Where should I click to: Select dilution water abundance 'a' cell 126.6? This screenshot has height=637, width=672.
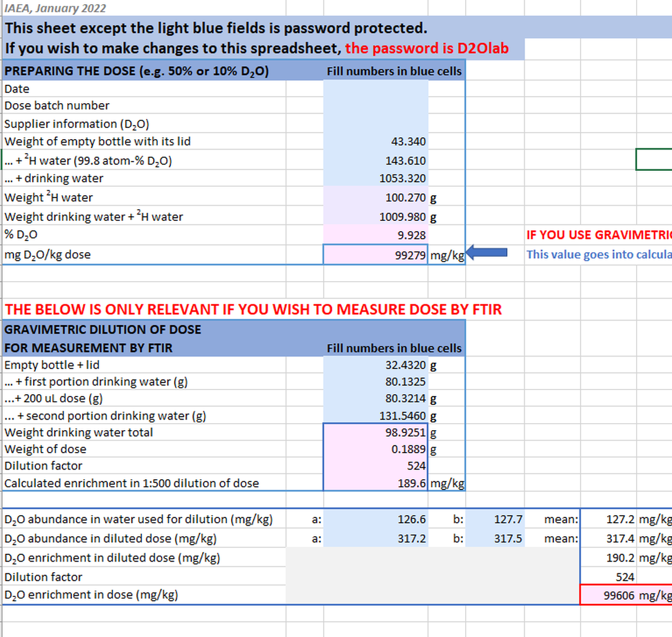click(x=375, y=519)
